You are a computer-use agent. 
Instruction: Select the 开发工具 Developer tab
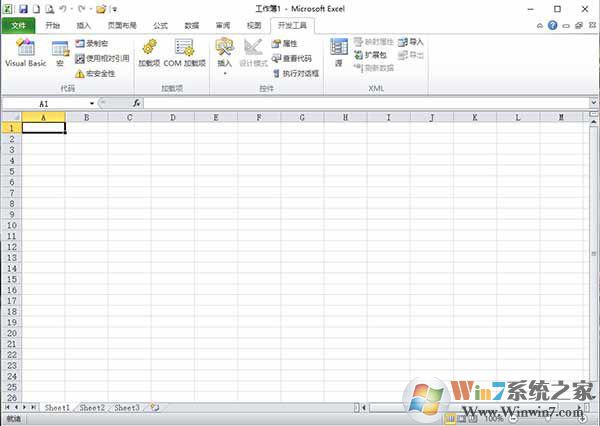[x=292, y=26]
